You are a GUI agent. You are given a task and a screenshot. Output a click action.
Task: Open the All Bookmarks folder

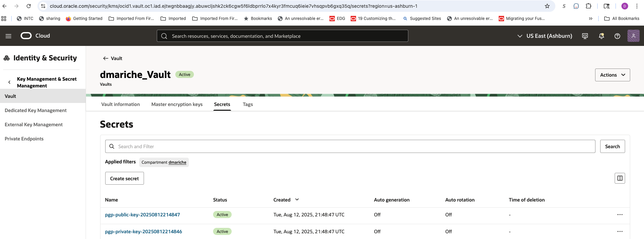pyautogui.click(x=622, y=19)
